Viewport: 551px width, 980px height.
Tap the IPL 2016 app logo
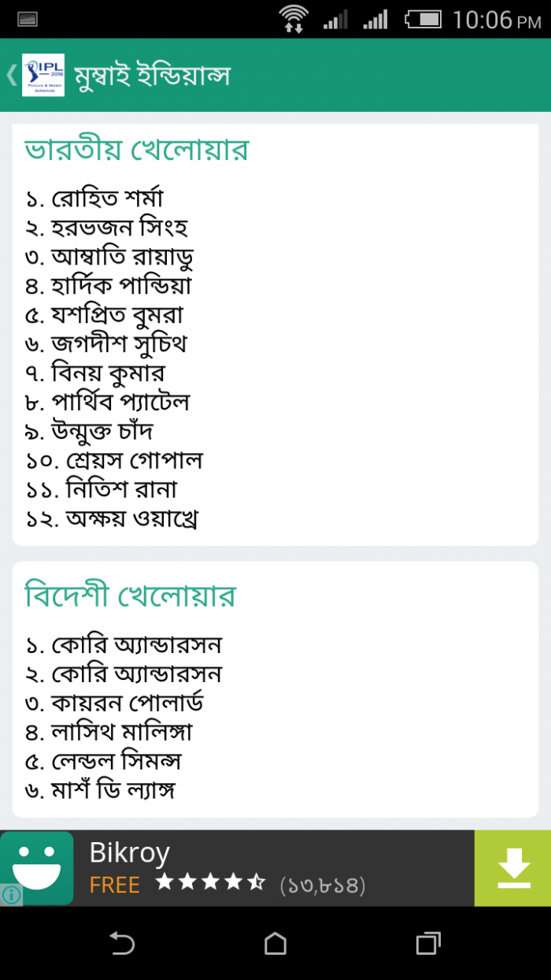click(43, 75)
